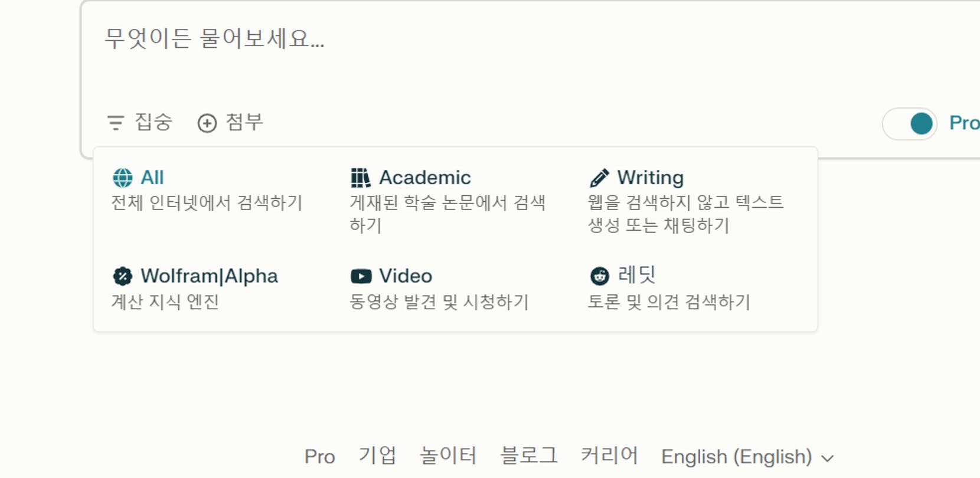Select the Academic focus option label
Image resolution: width=980 pixels, height=478 pixels.
[x=424, y=178]
